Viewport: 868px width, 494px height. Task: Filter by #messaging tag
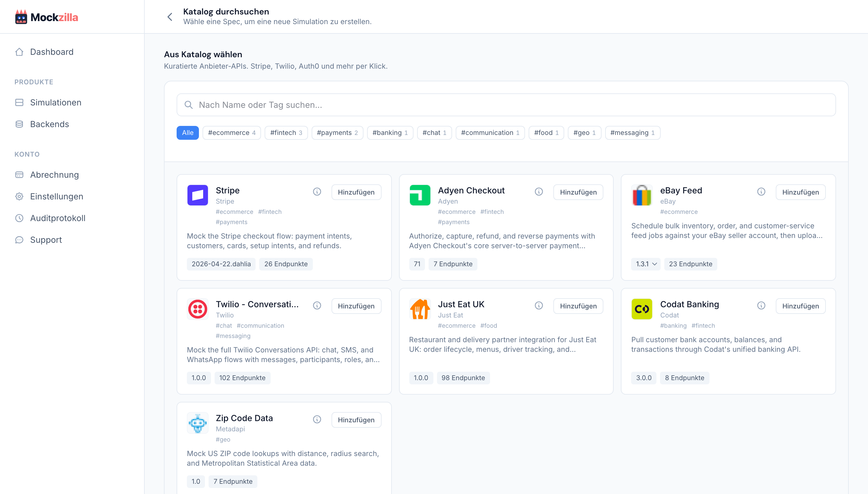(x=633, y=133)
